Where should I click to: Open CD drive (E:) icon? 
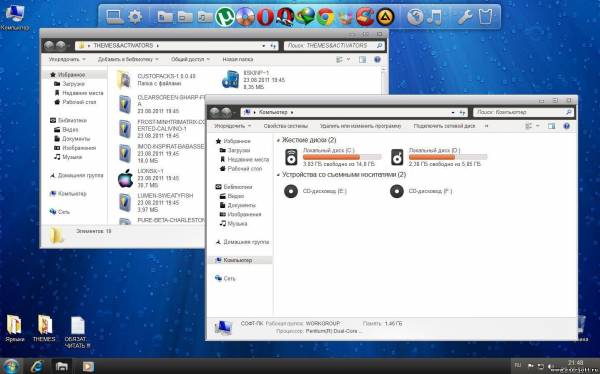[x=291, y=191]
